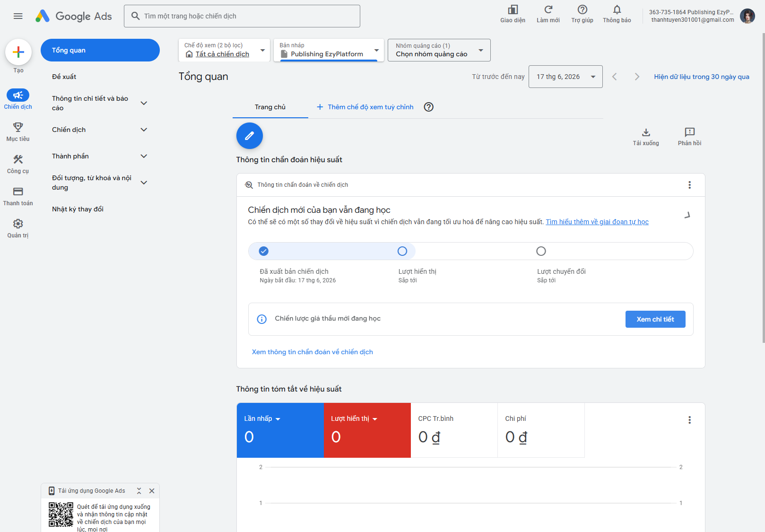
Task: Click the campaign search input field
Action: [242, 16]
